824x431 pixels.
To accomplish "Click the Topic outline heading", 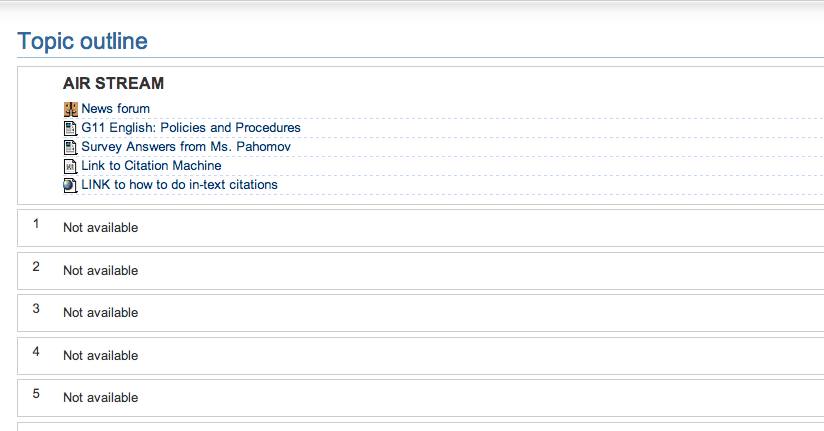I will point(82,41).
